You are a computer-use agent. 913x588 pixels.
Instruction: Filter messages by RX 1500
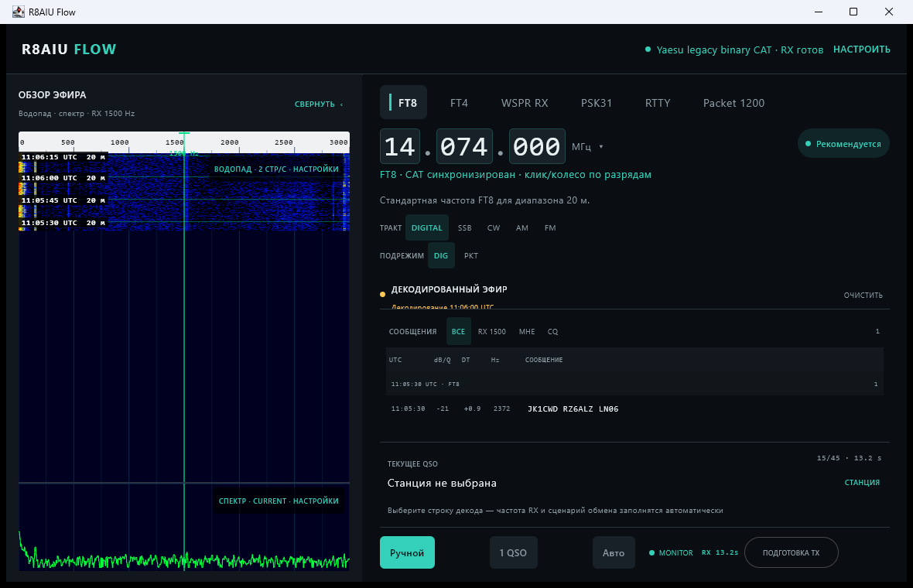click(x=491, y=331)
